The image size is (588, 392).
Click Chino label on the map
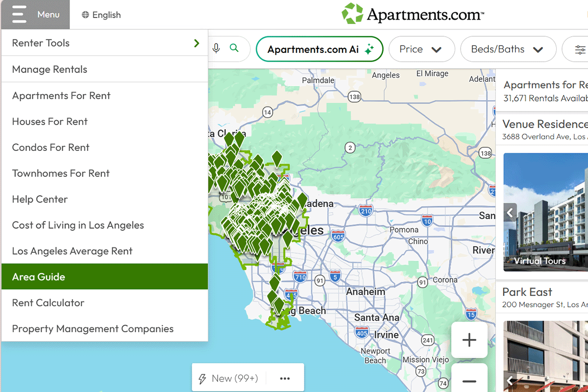coord(418,241)
